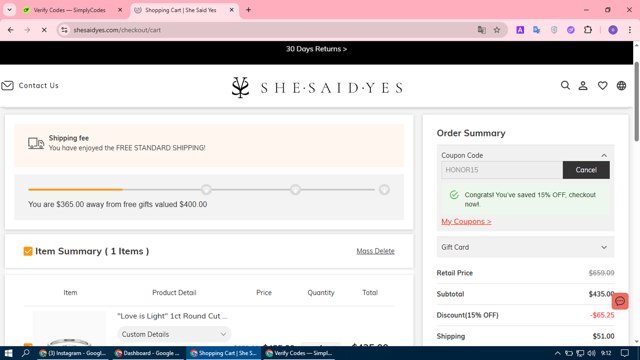Click the final free gift progress marker
The image size is (640, 360).
coord(384,189)
